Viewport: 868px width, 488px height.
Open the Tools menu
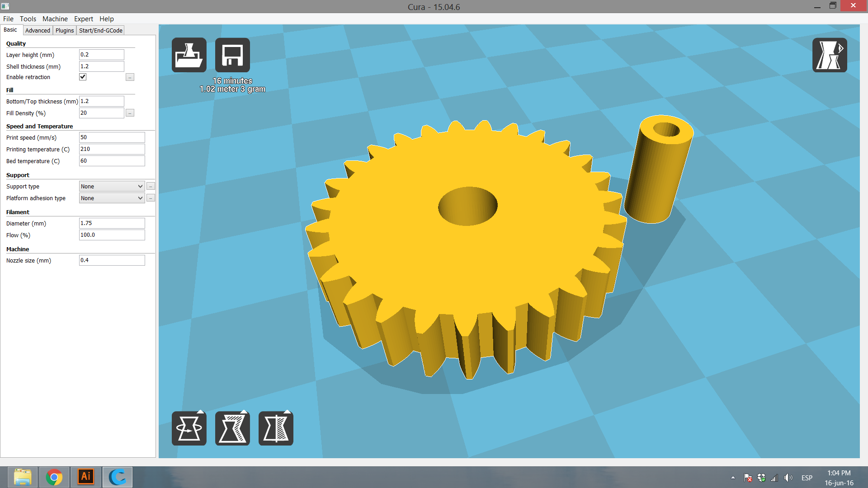(28, 19)
